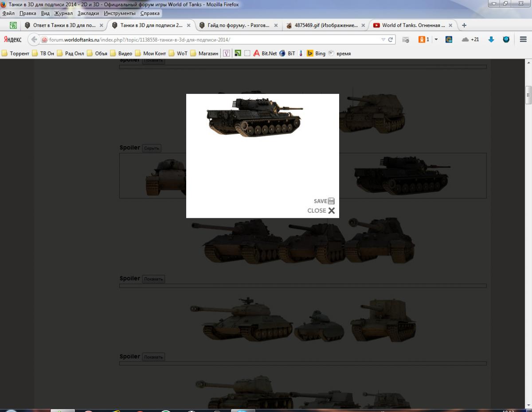Click the scrollbar up arrow

pos(528,63)
